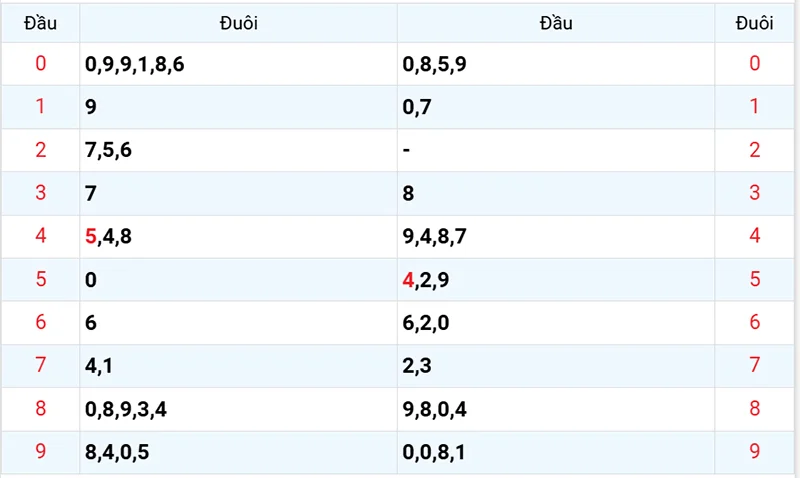
Task: Click the cell showing 0,7
Action: click(416, 107)
